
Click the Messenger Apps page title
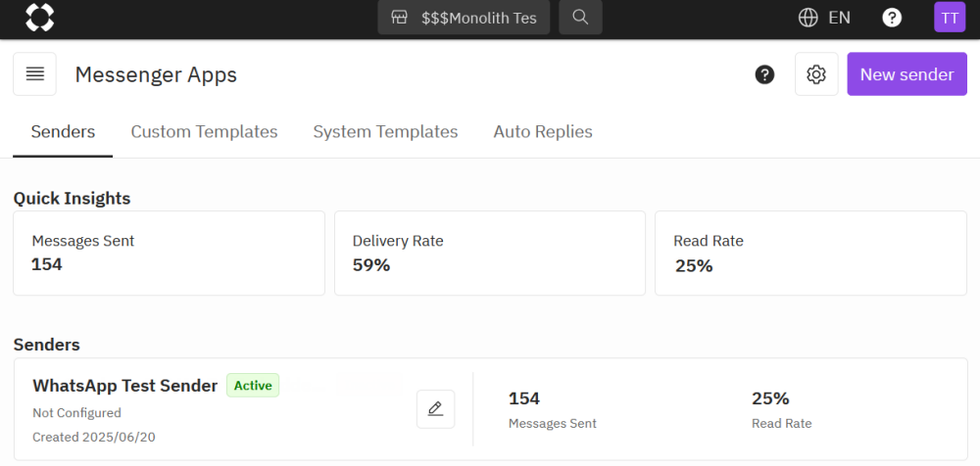tap(156, 75)
